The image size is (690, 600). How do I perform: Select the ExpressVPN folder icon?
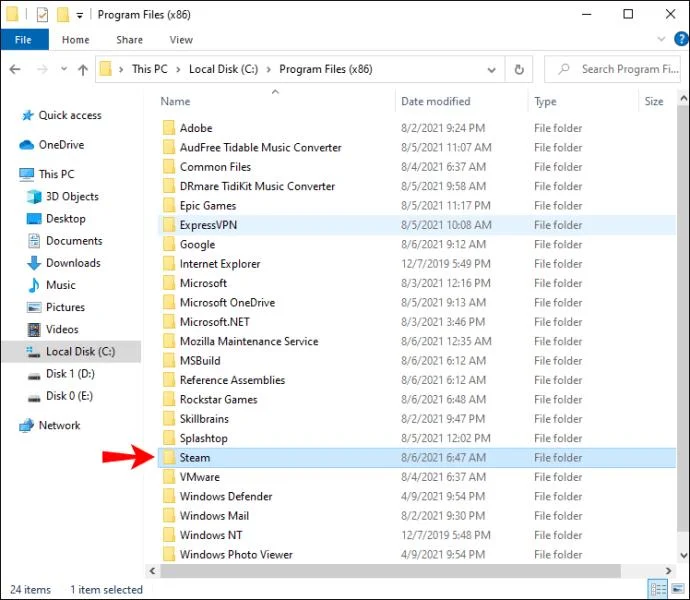click(169, 225)
